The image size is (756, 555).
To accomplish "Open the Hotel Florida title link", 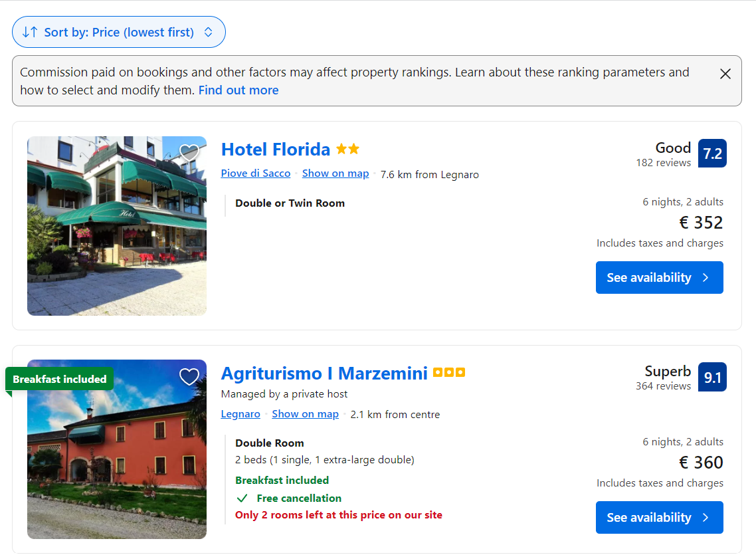I will pyautogui.click(x=275, y=150).
